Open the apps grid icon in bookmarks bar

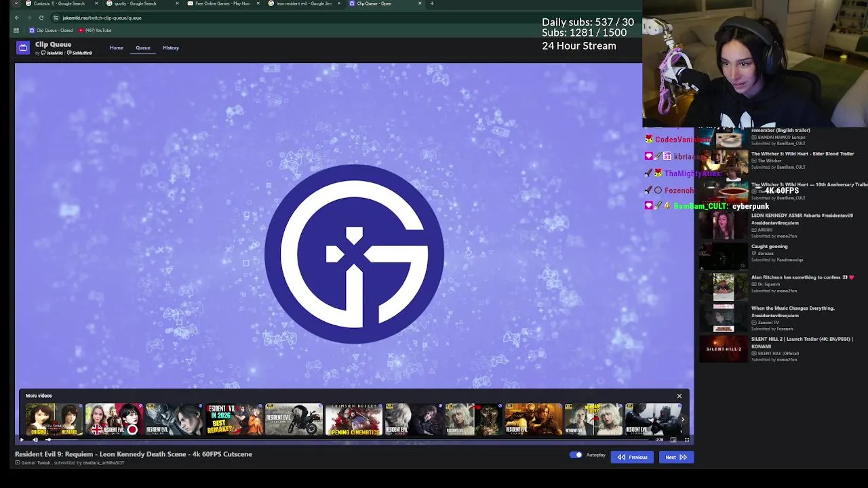coord(16,30)
